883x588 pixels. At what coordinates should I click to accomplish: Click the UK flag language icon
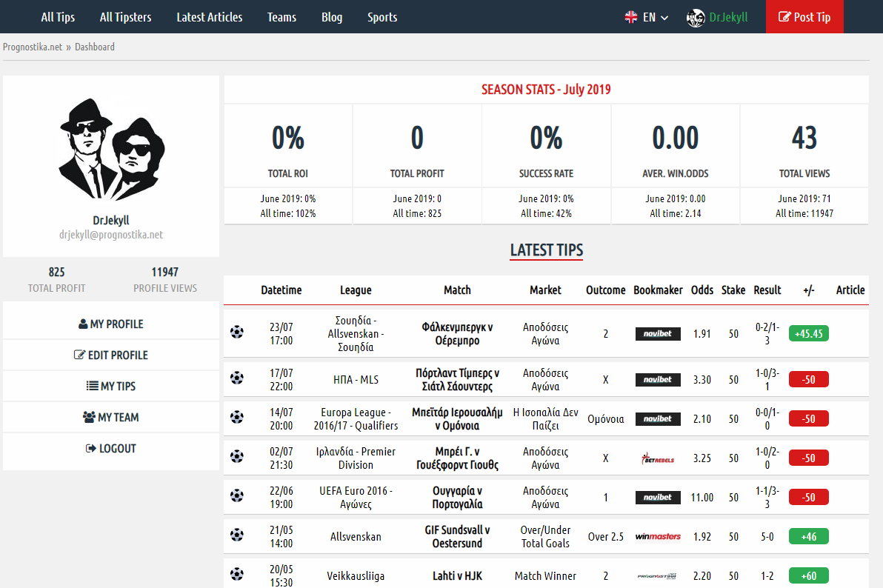click(631, 17)
